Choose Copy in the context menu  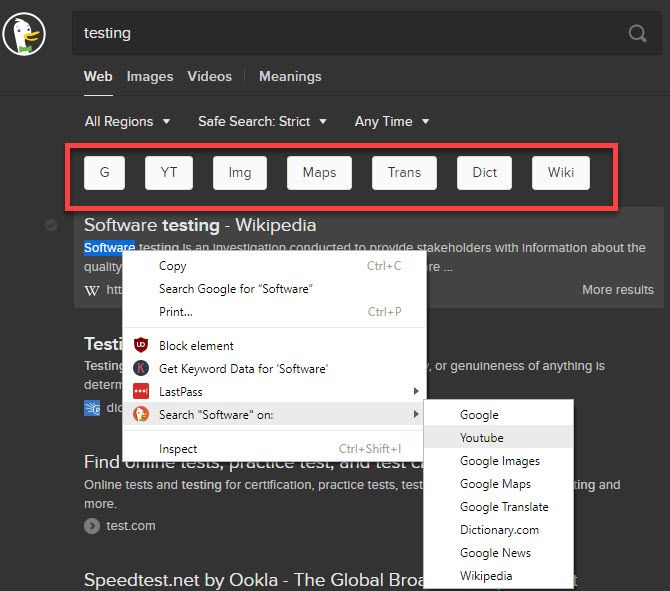tap(274, 266)
